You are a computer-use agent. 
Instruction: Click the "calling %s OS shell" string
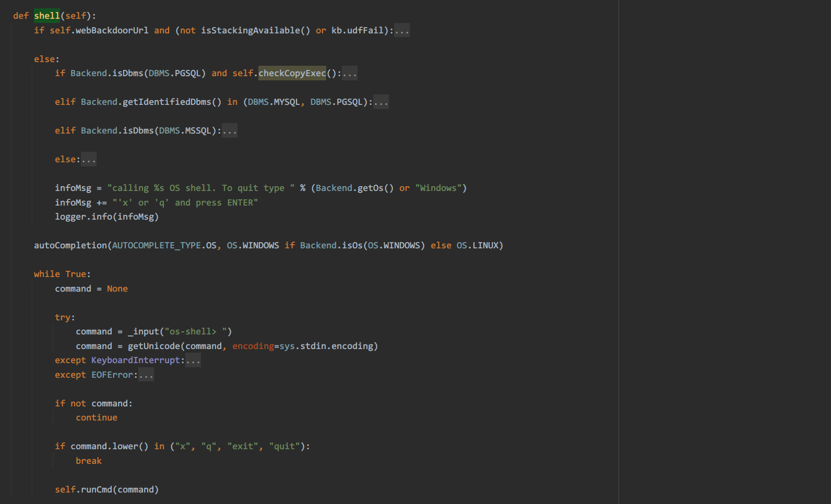(201, 188)
